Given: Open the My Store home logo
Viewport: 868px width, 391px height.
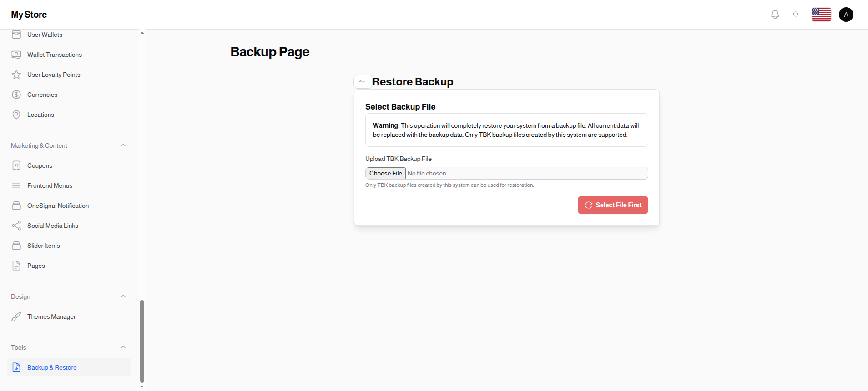Looking at the screenshot, I should pyautogui.click(x=29, y=15).
